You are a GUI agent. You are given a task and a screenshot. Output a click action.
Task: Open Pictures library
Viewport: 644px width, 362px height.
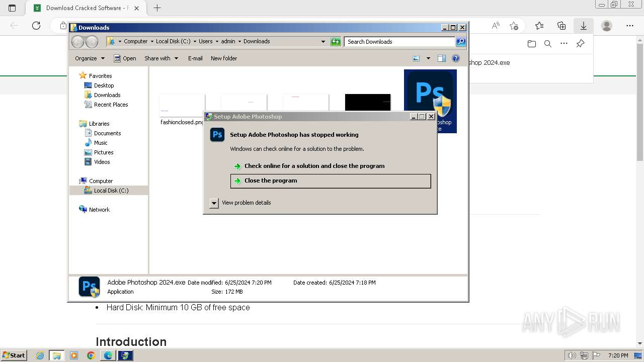coord(104,152)
